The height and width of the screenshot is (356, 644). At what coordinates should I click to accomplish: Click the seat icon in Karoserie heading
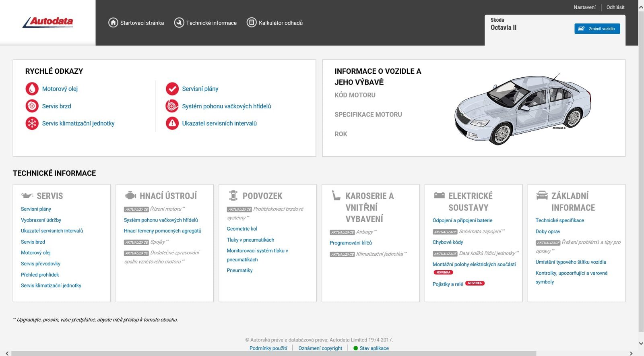(x=336, y=195)
